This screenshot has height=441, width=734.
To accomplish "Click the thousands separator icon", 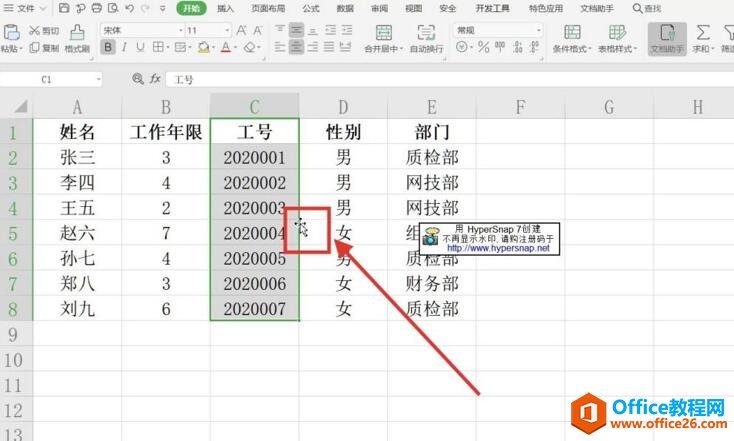I will click(500, 47).
